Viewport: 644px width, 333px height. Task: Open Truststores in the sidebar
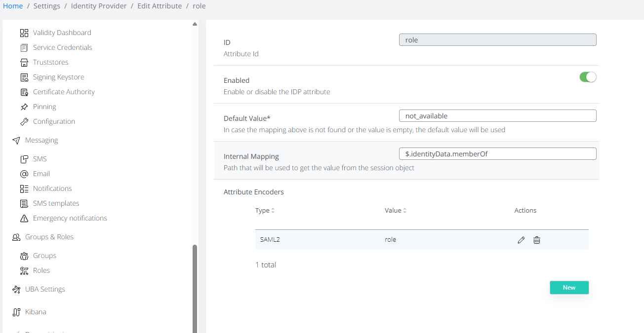pos(50,62)
